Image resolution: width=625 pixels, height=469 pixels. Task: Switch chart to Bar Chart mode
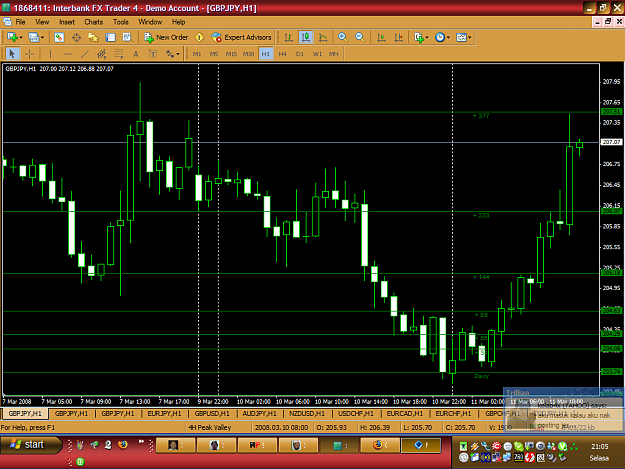point(288,37)
